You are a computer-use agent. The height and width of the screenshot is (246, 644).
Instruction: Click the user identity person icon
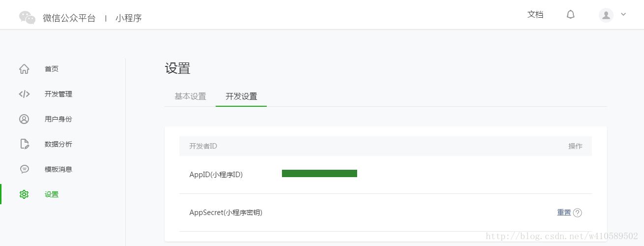[x=24, y=119]
